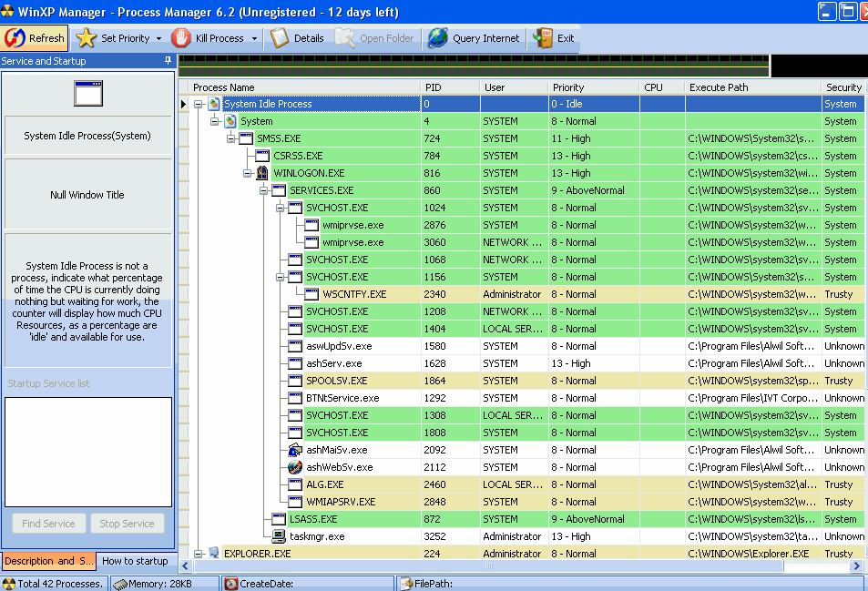Click the WSCNTFY.EXE window icon
The height and width of the screenshot is (591, 868).
311,294
